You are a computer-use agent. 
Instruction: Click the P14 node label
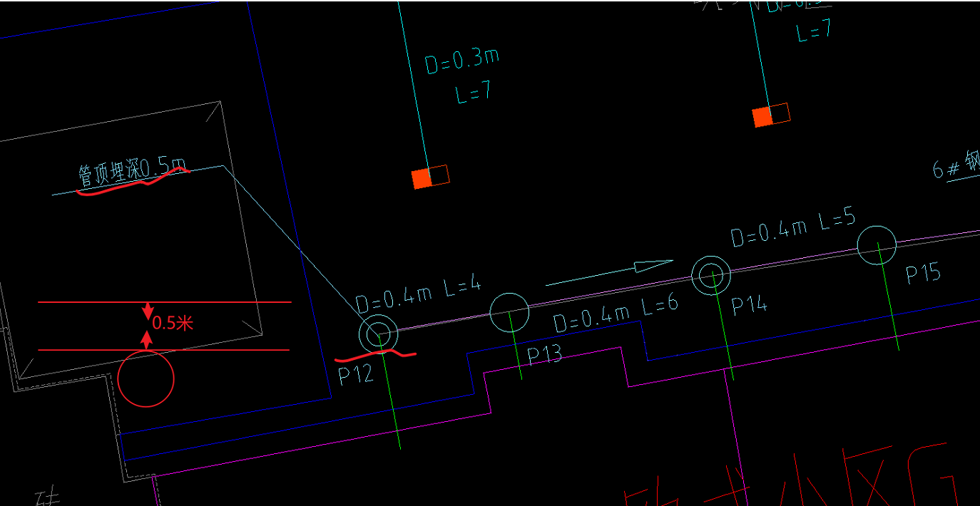click(x=750, y=306)
